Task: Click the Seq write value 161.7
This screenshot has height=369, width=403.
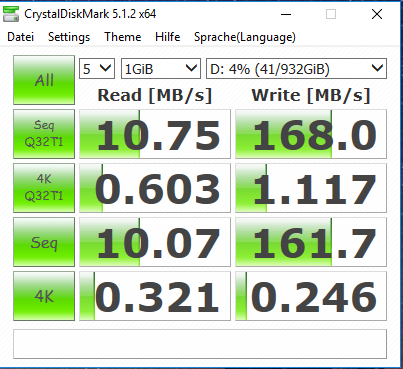Action: pos(311,242)
